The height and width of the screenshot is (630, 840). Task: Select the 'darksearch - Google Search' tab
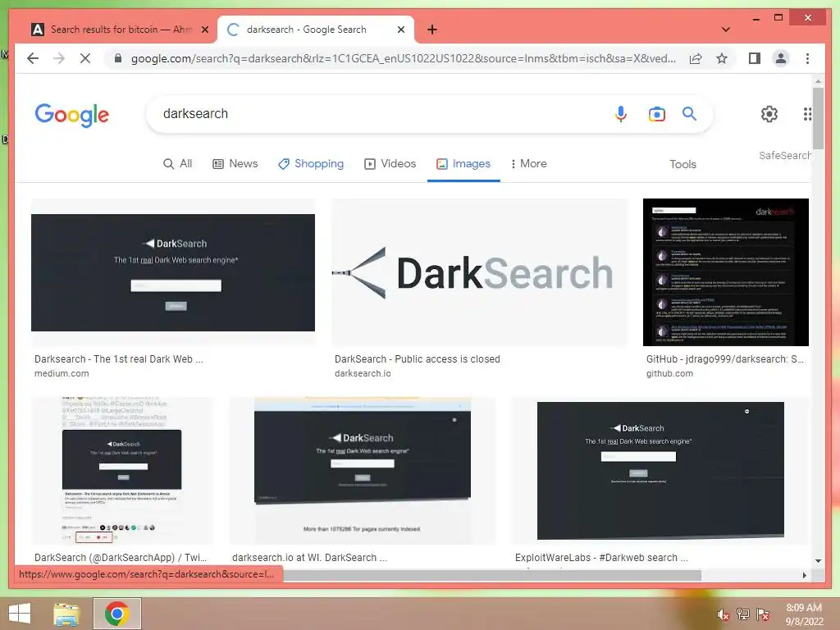(x=316, y=30)
